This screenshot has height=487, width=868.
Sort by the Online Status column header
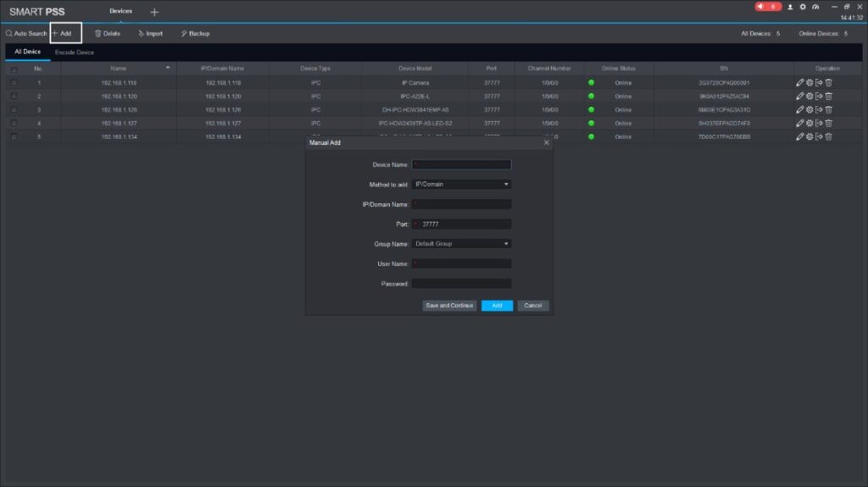coord(618,69)
